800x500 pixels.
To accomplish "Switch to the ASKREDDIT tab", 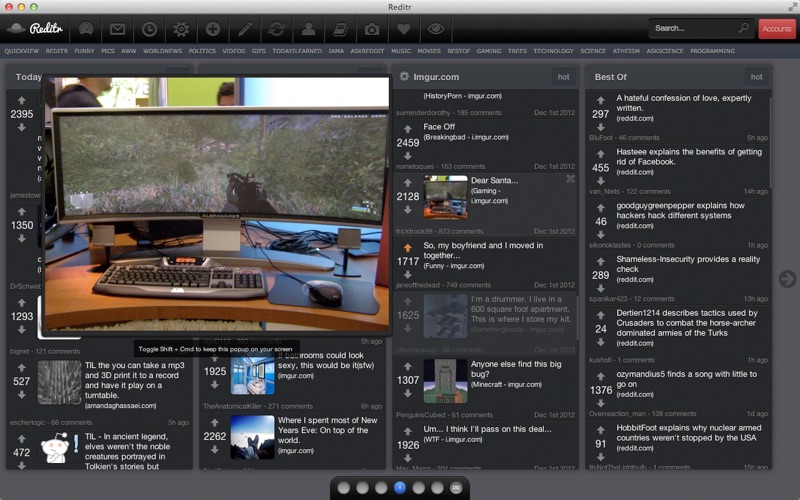I will coord(367,51).
